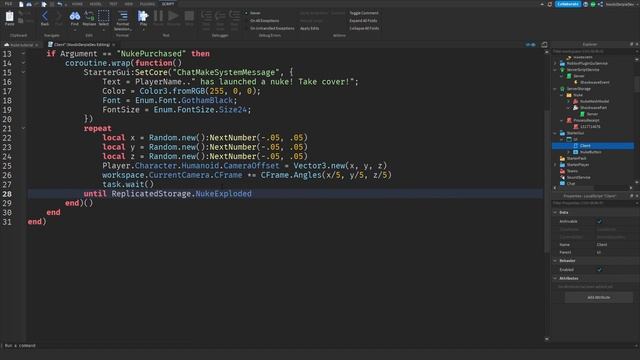
Task: Click the Step Out debugger icon
Action: [234, 16]
